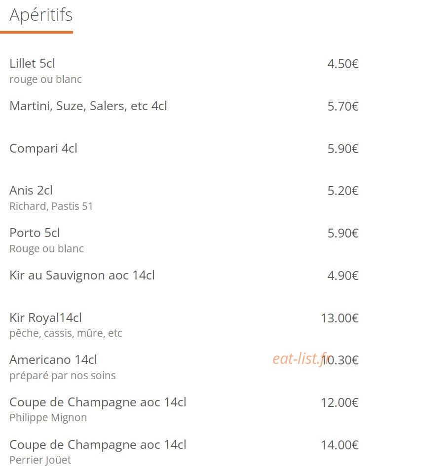Click the 5.20€ Anis price
The height and width of the screenshot is (476, 448).
[343, 191]
